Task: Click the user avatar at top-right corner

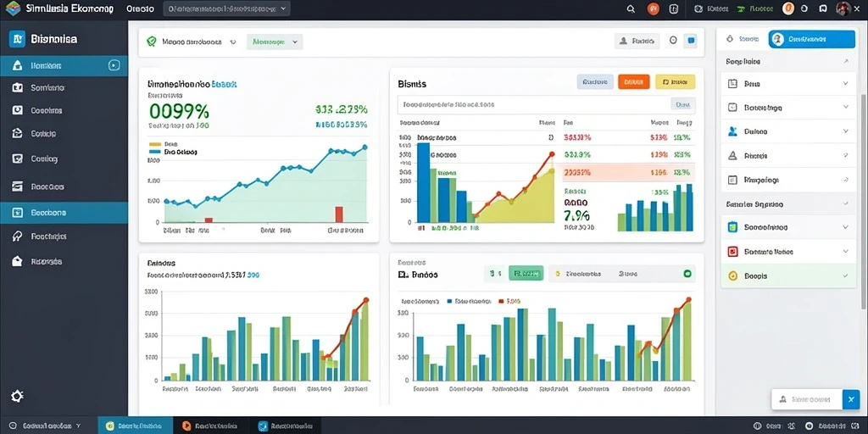Action: point(843,8)
